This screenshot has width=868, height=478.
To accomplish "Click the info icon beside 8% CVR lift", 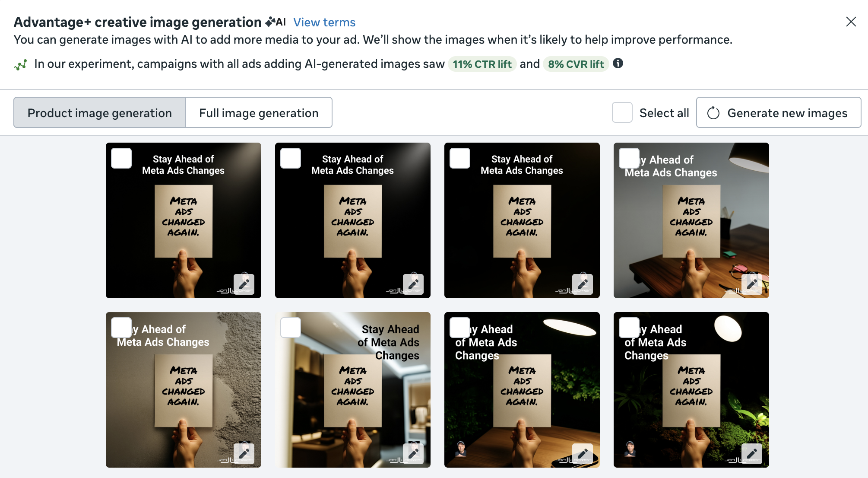I will coord(618,64).
